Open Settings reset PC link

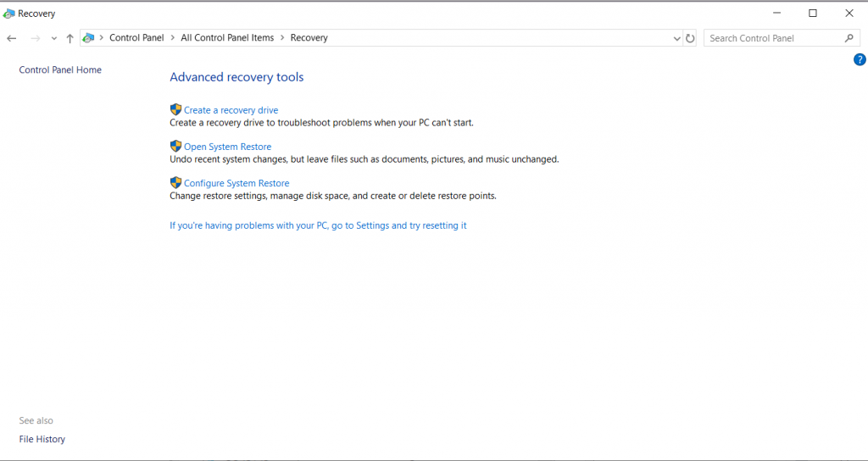click(319, 225)
